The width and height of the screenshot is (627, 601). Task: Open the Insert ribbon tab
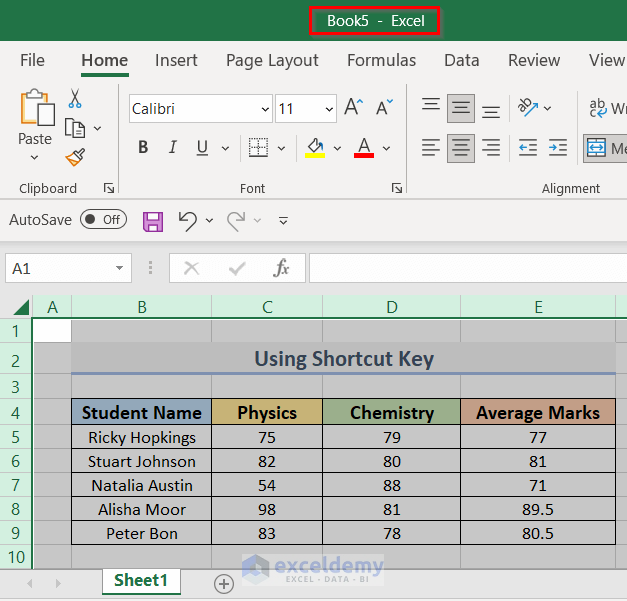pyautogui.click(x=176, y=60)
